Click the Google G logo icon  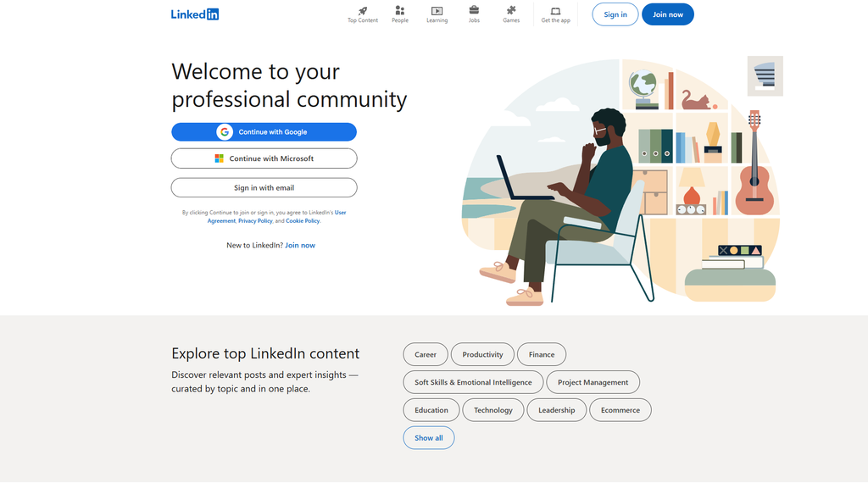(224, 131)
